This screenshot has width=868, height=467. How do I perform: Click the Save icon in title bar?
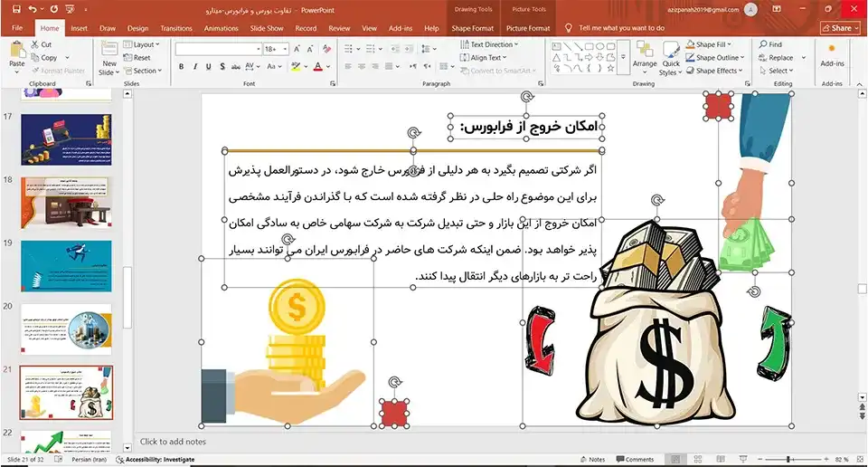15,9
